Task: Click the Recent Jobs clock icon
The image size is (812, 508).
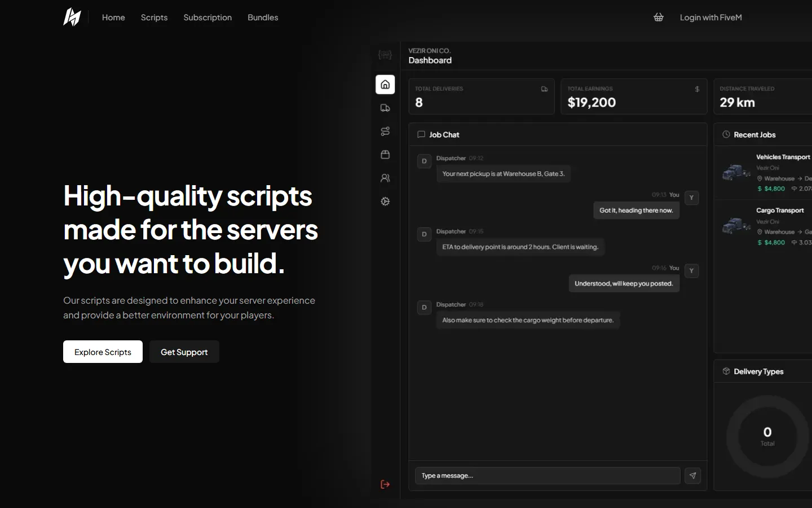Action: (x=726, y=134)
